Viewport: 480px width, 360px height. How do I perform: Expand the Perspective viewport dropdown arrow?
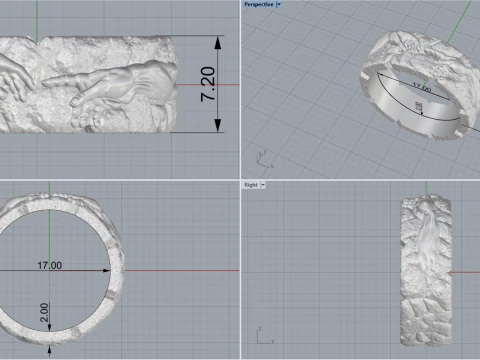pos(279,4)
